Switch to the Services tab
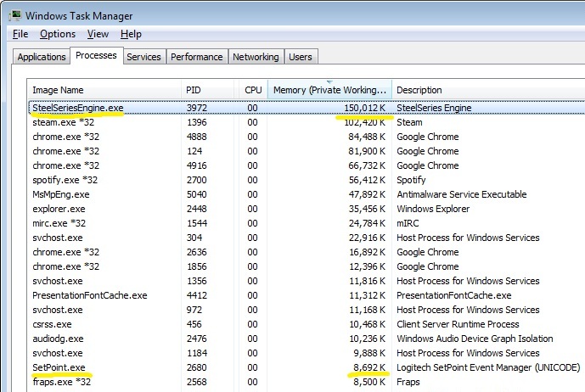This screenshot has width=585, height=392. 143,57
